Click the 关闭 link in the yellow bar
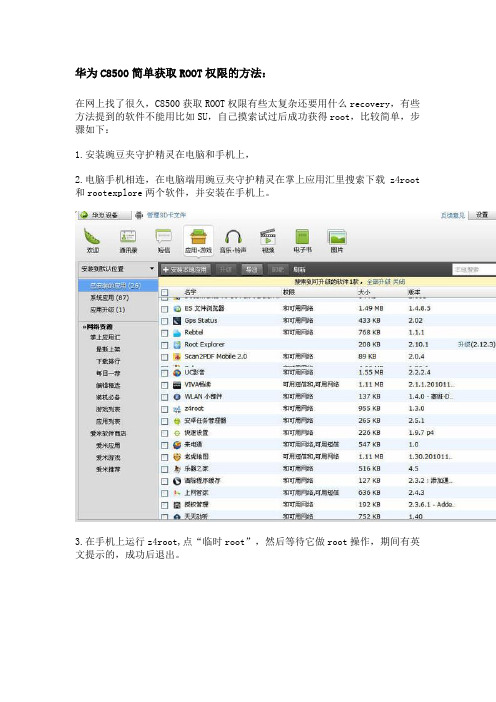The width and height of the screenshot is (496, 702). pos(399,282)
